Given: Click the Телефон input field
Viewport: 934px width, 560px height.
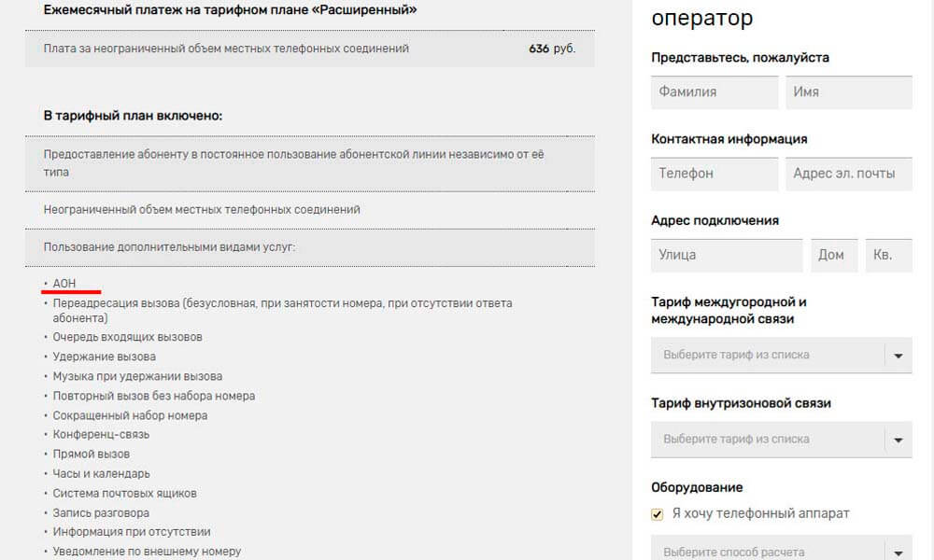Looking at the screenshot, I should pyautogui.click(x=715, y=174).
